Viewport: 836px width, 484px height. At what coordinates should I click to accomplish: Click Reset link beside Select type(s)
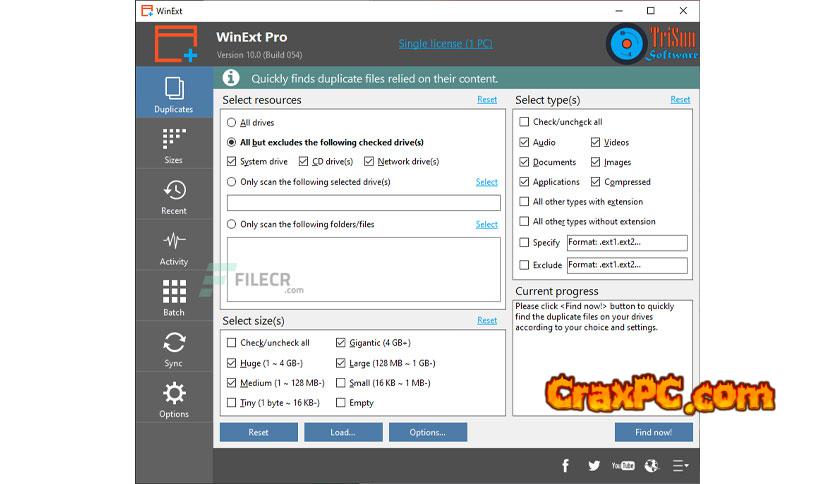pos(680,100)
